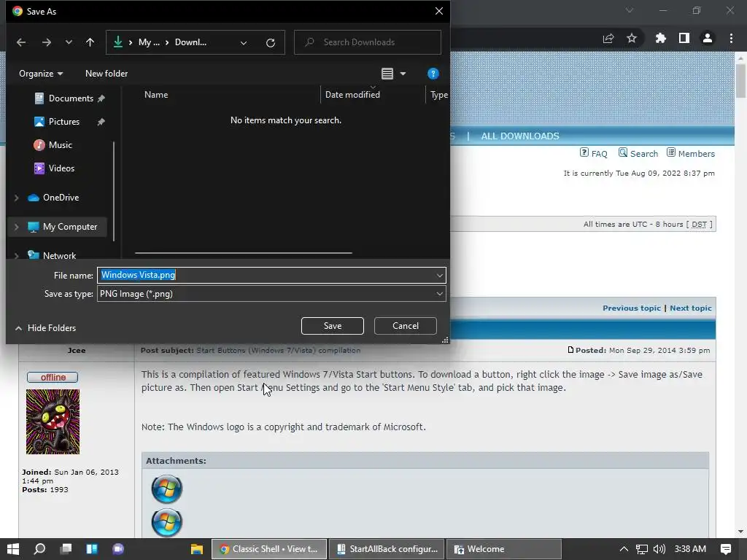The image size is (747, 560).
Task: Select Documents in the sidebar
Action: (x=70, y=98)
